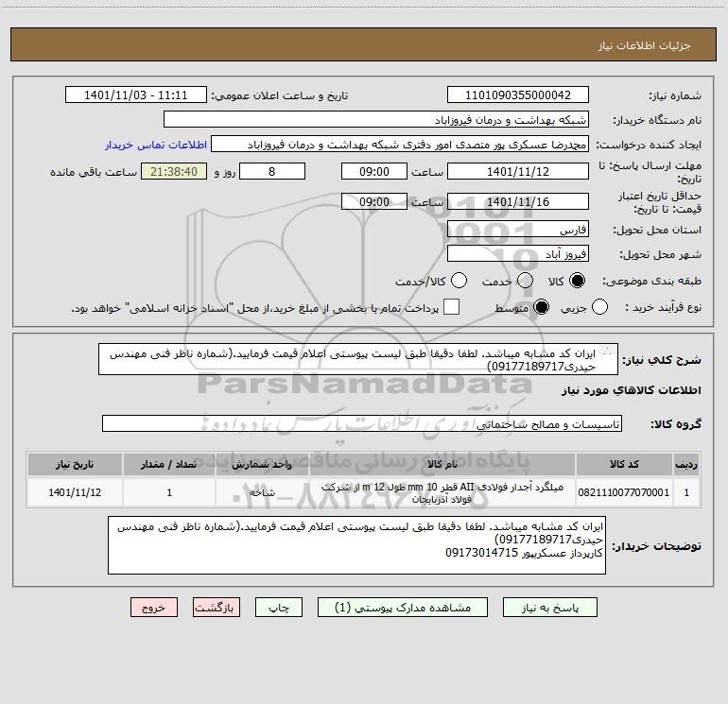This screenshot has height=704, width=728.
Task: Click the announcement date field 1401/11/03 - 11:11
Action: [x=135, y=95]
